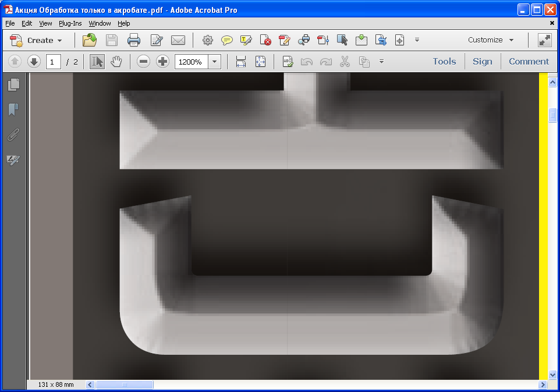Click the zoom out minus button
Image resolution: width=560 pixels, height=392 pixels.
coord(144,62)
